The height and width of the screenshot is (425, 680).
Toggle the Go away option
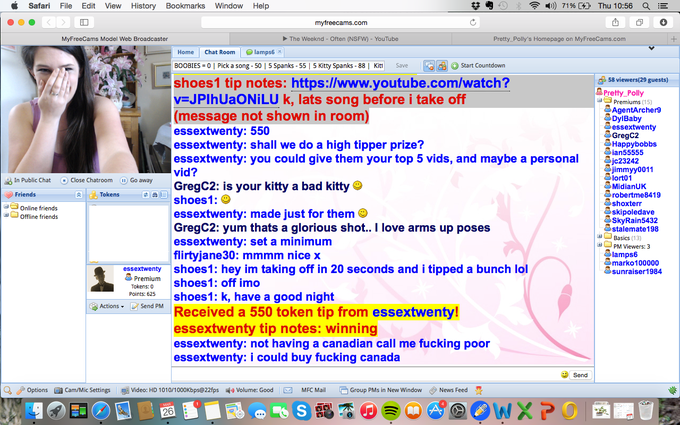point(136,180)
